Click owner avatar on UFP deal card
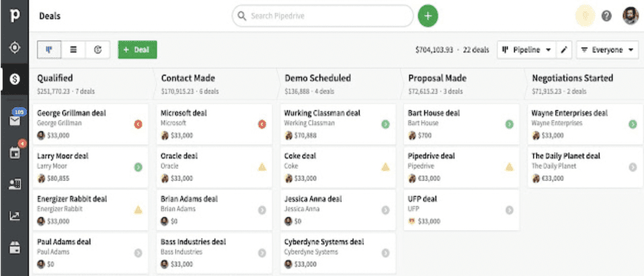 click(x=412, y=221)
